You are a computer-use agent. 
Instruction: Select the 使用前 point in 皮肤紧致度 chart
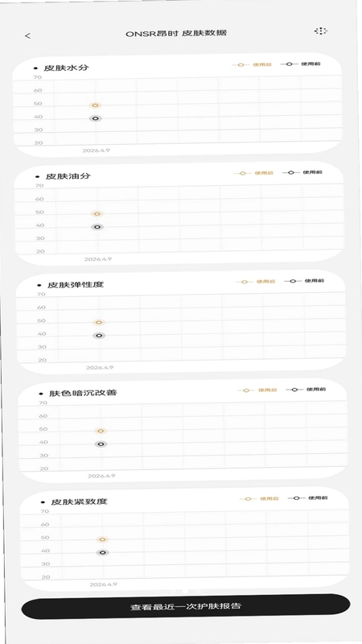coord(103,552)
